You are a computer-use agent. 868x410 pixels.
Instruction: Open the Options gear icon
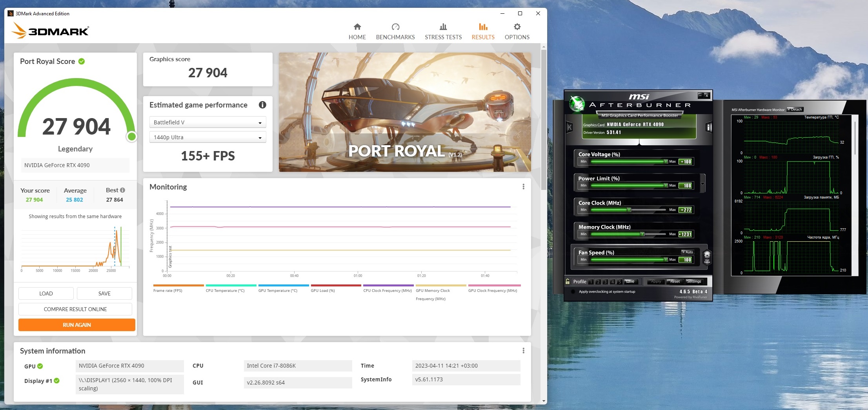517,27
